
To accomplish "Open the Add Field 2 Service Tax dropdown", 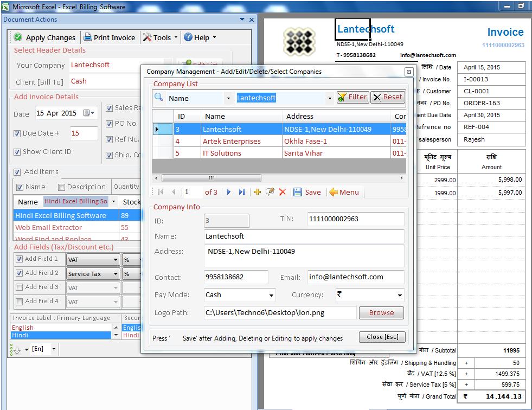I will pyautogui.click(x=116, y=273).
